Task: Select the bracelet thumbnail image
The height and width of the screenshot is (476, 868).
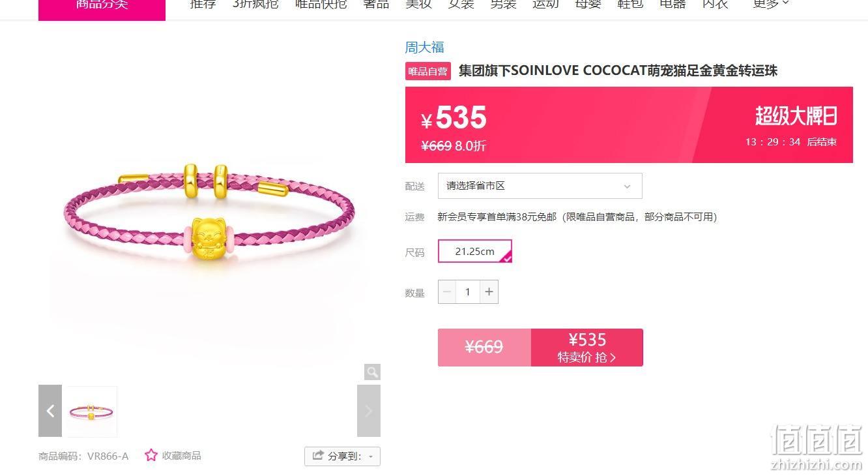Action: [91, 411]
